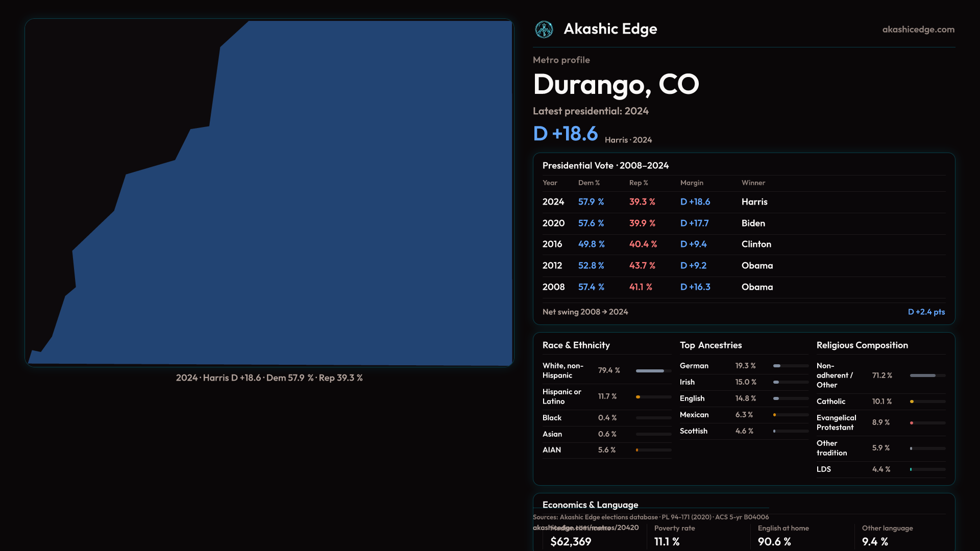Click the D +2.4 pts net swing value

pyautogui.click(x=926, y=312)
